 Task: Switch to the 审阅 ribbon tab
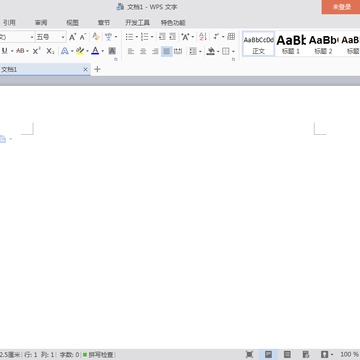(41, 23)
